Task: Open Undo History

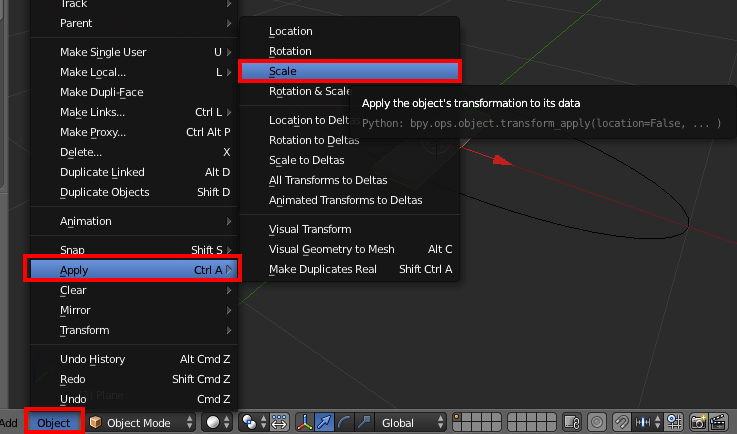Action: pyautogui.click(x=133, y=359)
